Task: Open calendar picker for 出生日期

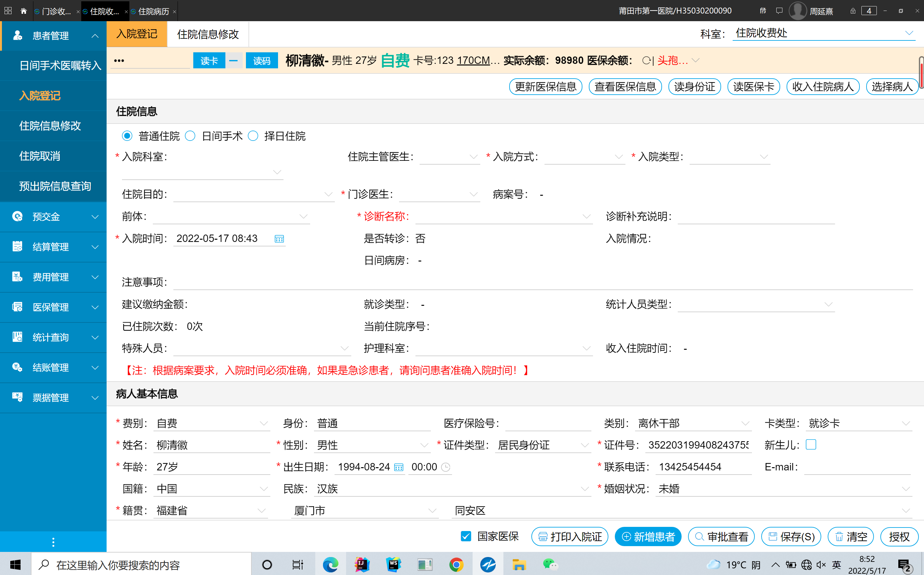Action: pos(399,467)
